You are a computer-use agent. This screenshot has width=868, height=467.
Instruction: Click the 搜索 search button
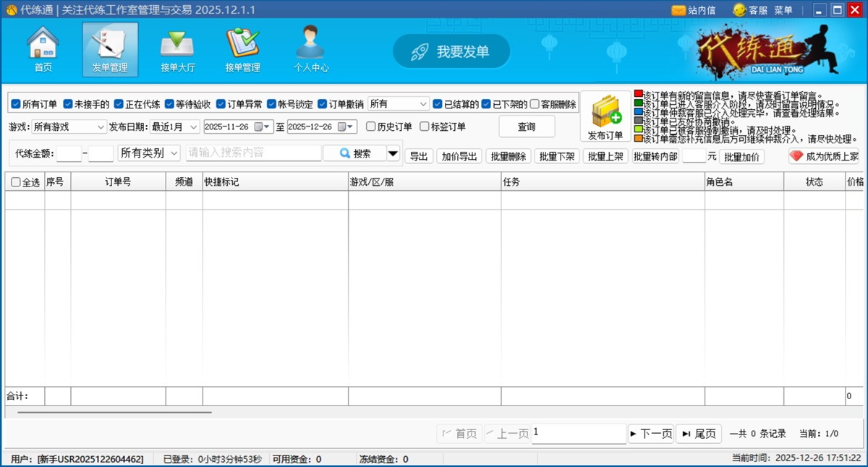click(x=355, y=153)
